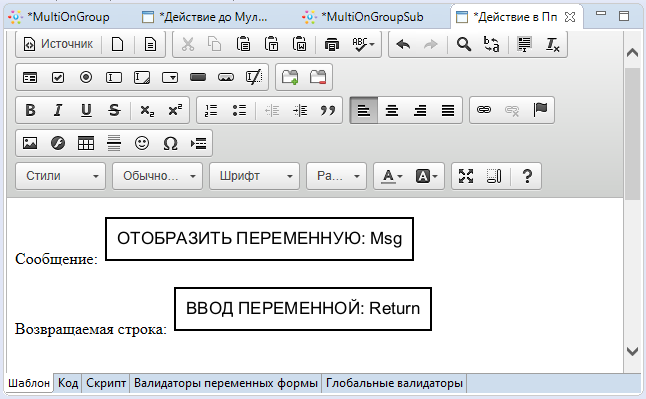Open Find with magnifier icon
Viewport: 646px width, 399px height.
[x=464, y=44]
